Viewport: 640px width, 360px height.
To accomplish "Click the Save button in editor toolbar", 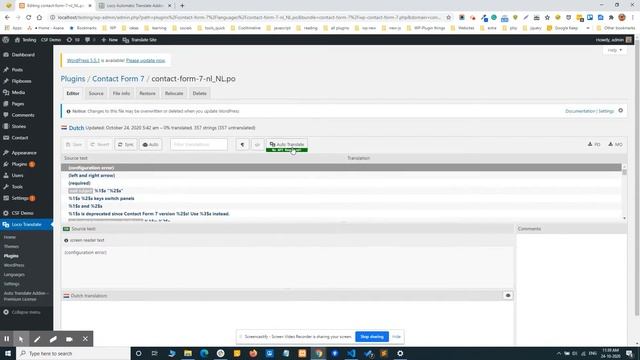I will [74, 144].
